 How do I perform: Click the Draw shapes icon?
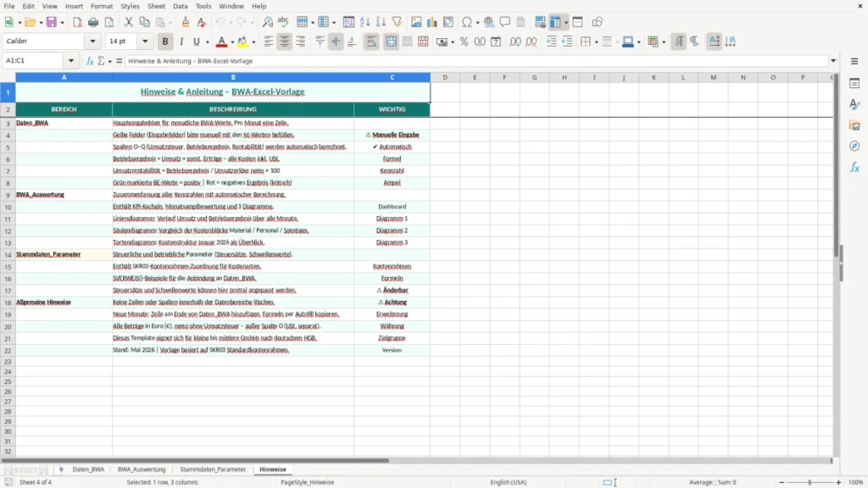(597, 22)
